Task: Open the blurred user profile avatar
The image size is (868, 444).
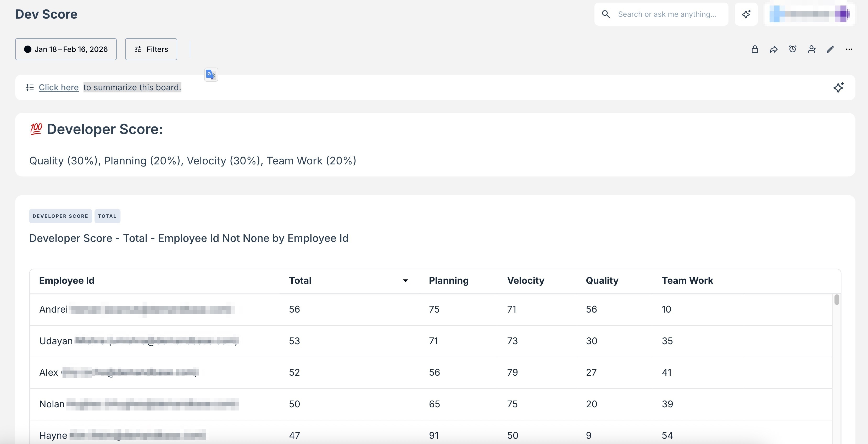Action: [x=809, y=14]
